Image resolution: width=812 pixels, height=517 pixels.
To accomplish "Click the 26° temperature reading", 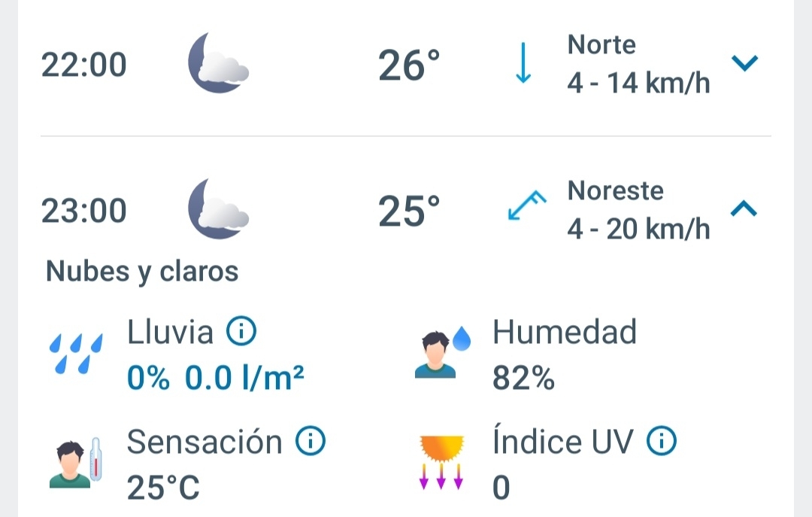I will [409, 66].
